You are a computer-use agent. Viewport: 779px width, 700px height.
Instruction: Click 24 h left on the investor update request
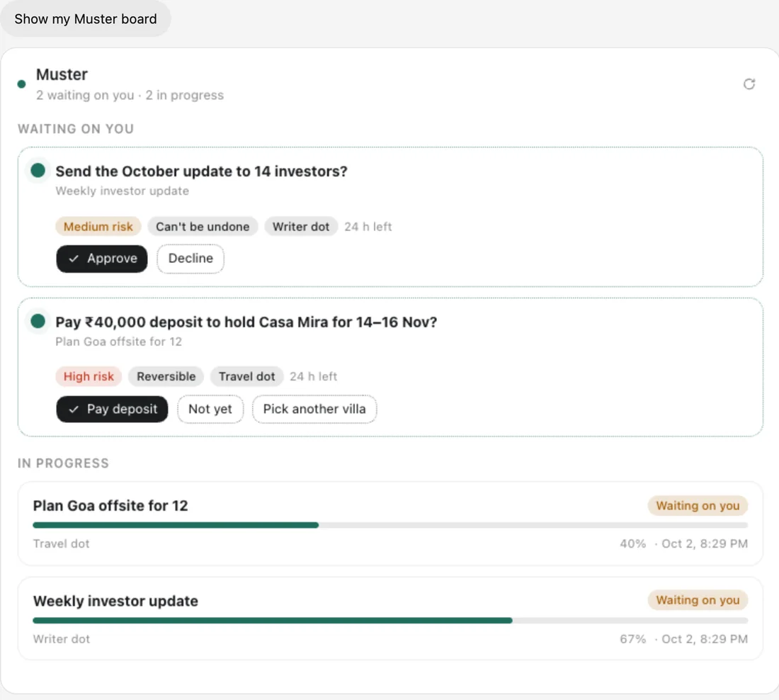point(368,227)
